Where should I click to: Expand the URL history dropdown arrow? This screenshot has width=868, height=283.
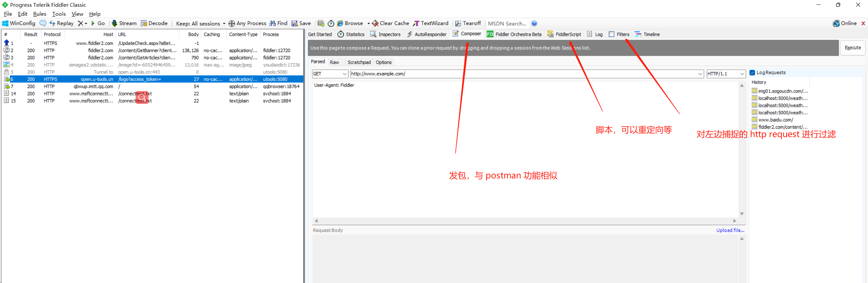pos(700,74)
